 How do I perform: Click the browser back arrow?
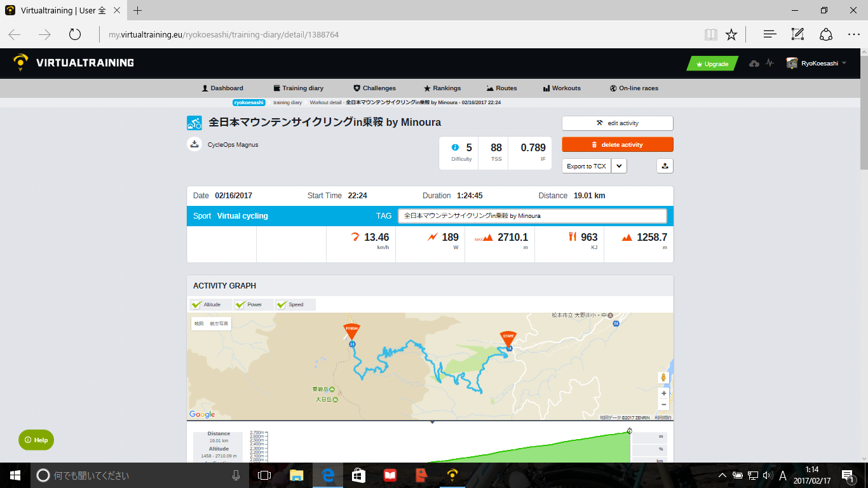pos(14,34)
